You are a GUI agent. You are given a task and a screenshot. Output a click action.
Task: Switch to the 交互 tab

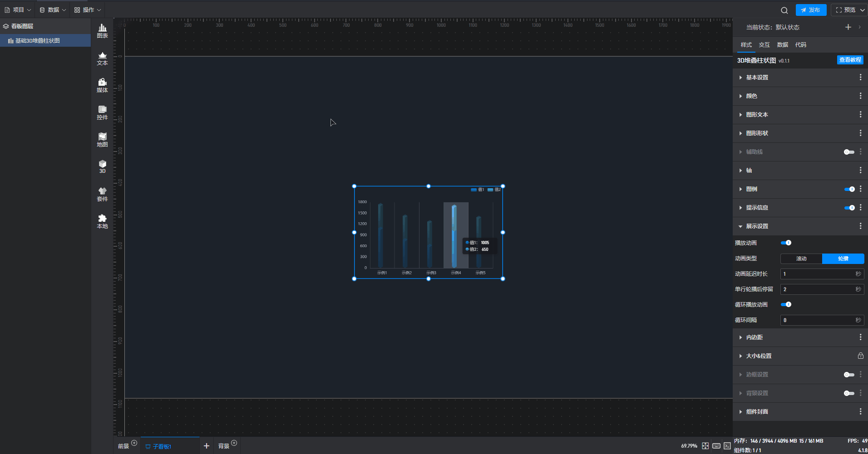click(x=764, y=45)
